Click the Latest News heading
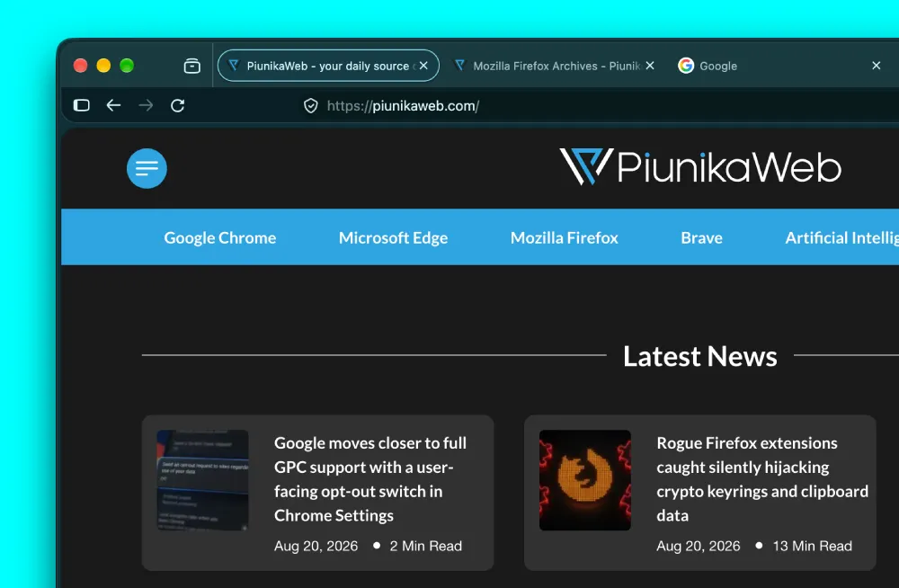The width and height of the screenshot is (899, 588). (700, 356)
